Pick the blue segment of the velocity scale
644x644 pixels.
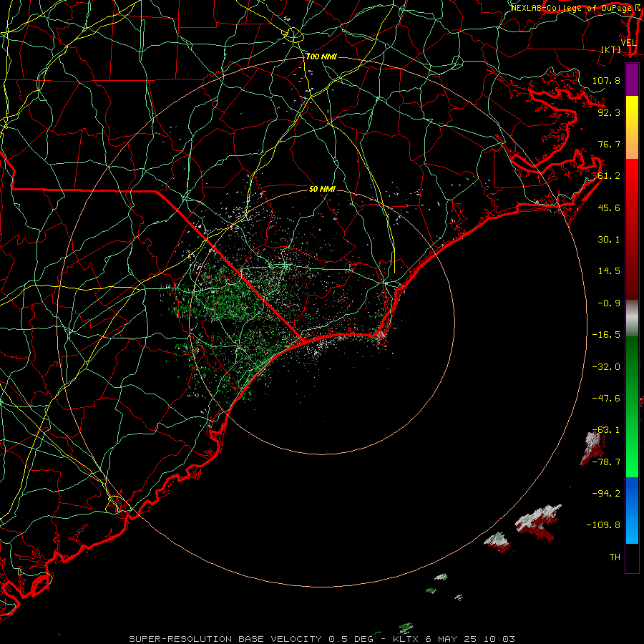tap(632, 510)
